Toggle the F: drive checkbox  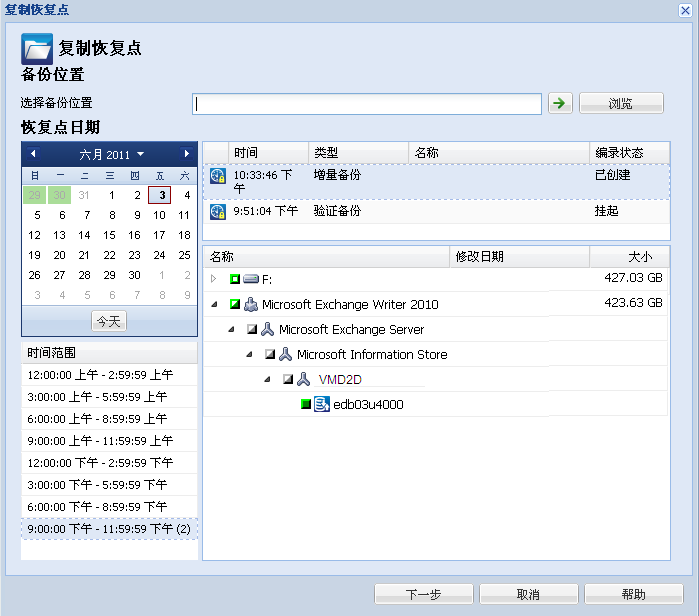(235, 279)
